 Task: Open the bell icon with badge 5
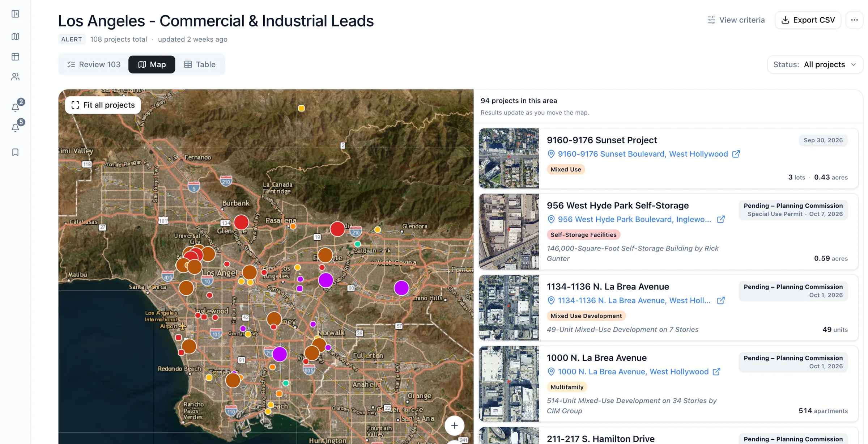click(16, 127)
